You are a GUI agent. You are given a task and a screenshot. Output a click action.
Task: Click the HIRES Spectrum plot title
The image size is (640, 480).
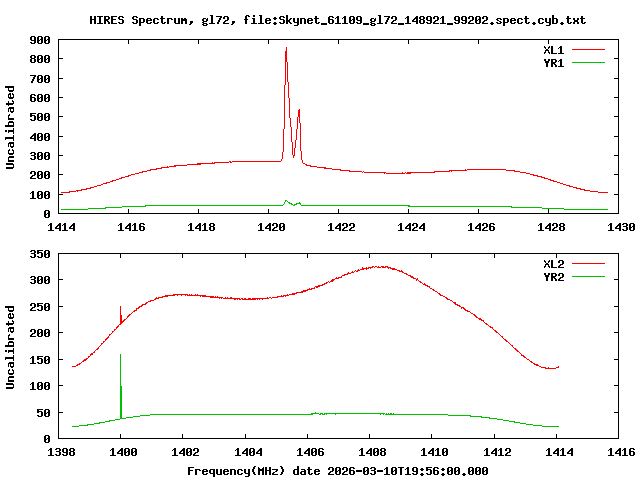(x=338, y=20)
